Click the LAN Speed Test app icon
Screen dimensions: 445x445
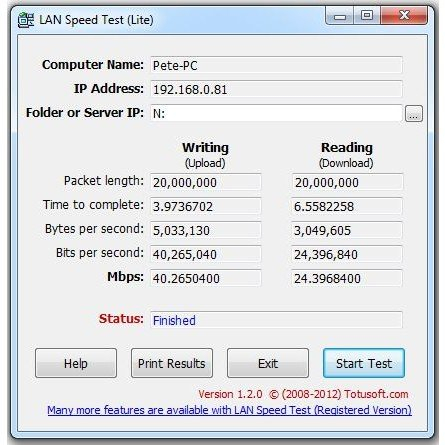[26, 20]
